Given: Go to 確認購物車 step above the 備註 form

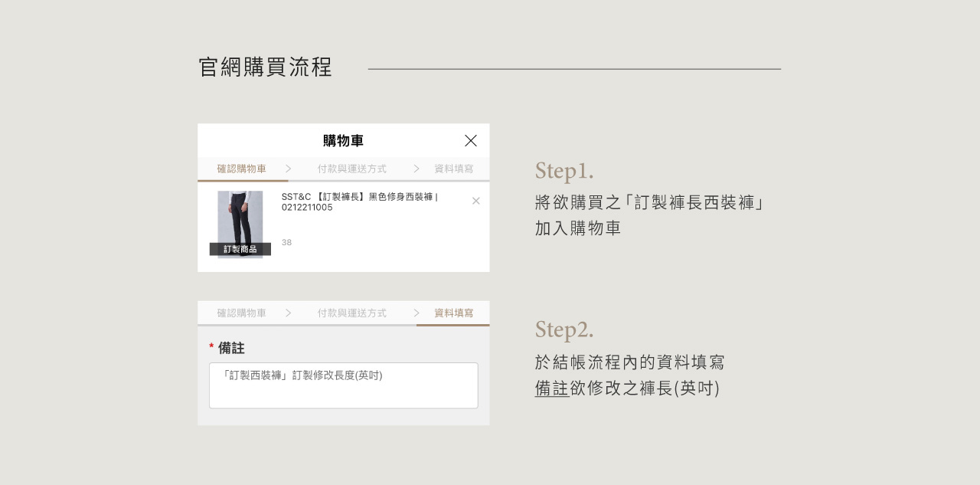Looking at the screenshot, I should [241, 313].
